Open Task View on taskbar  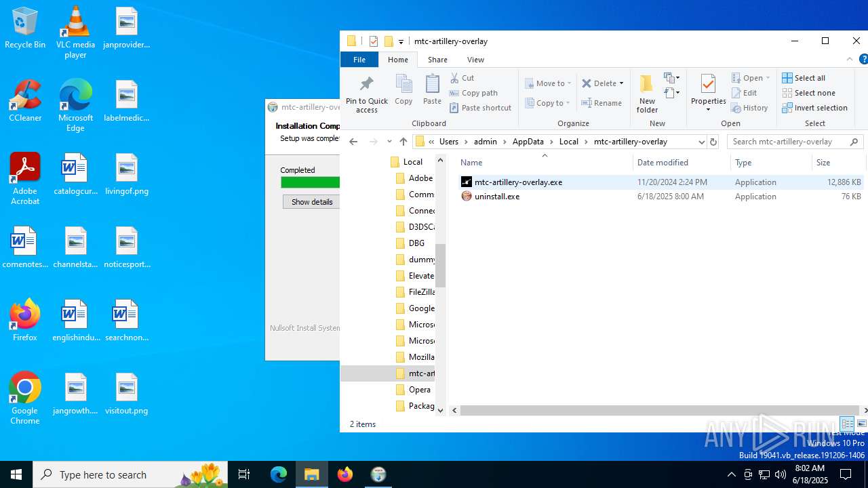244,474
